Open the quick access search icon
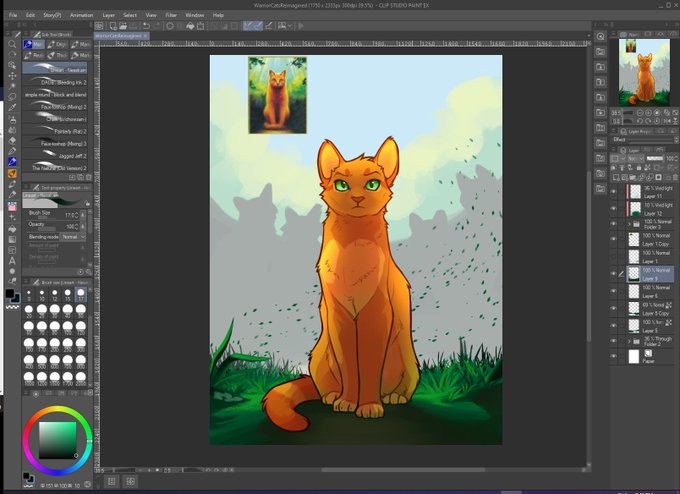Image resolution: width=680 pixels, height=494 pixels. 601,37
